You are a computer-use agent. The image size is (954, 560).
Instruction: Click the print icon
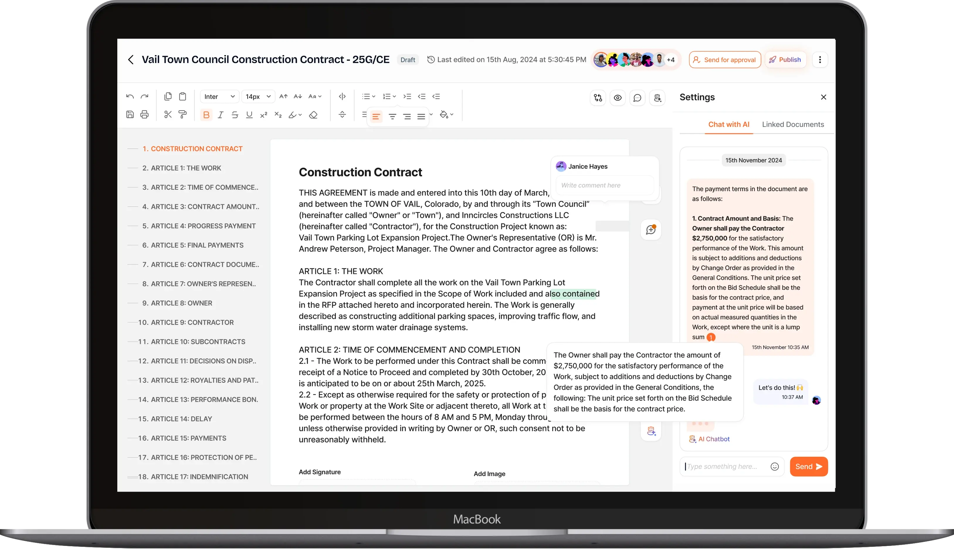click(144, 115)
